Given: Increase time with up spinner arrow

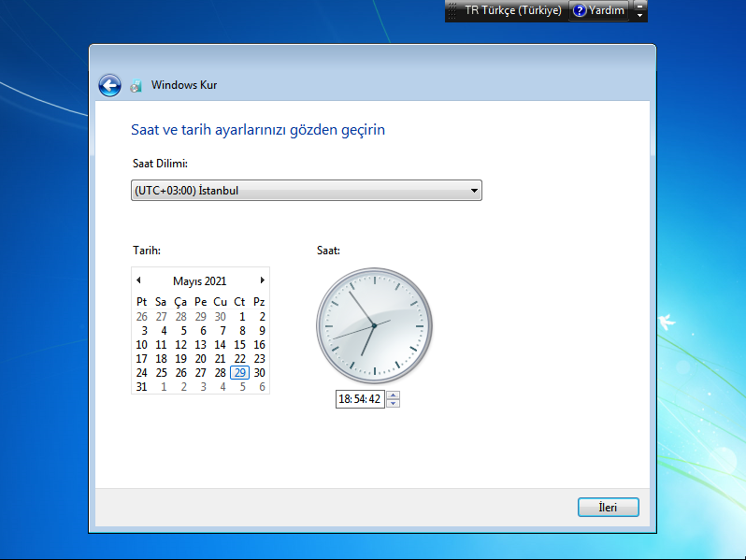Looking at the screenshot, I should tap(394, 395).
